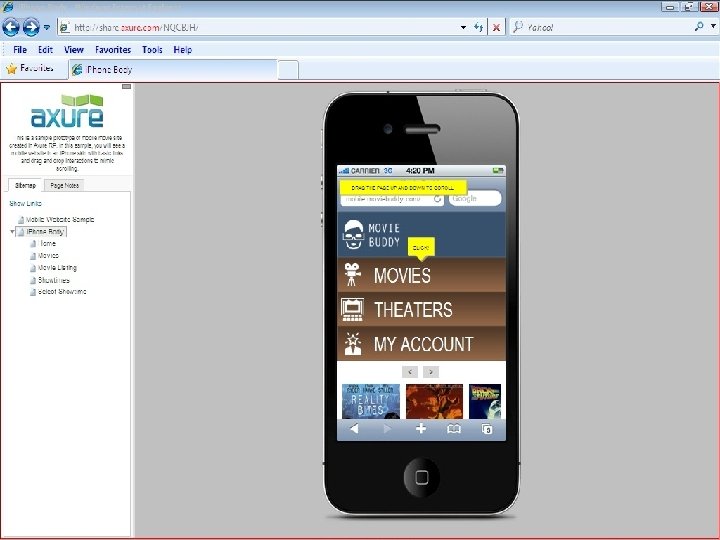Click the Favorites star button
Viewport: 720px width, 540px height.
[30, 68]
